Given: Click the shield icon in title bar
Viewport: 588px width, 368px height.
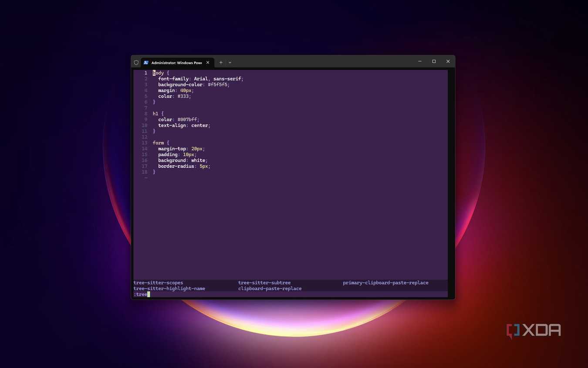Looking at the screenshot, I should 136,62.
